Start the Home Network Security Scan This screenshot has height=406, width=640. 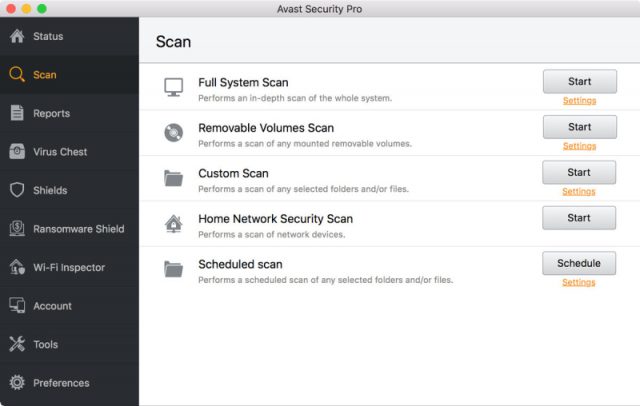579,218
